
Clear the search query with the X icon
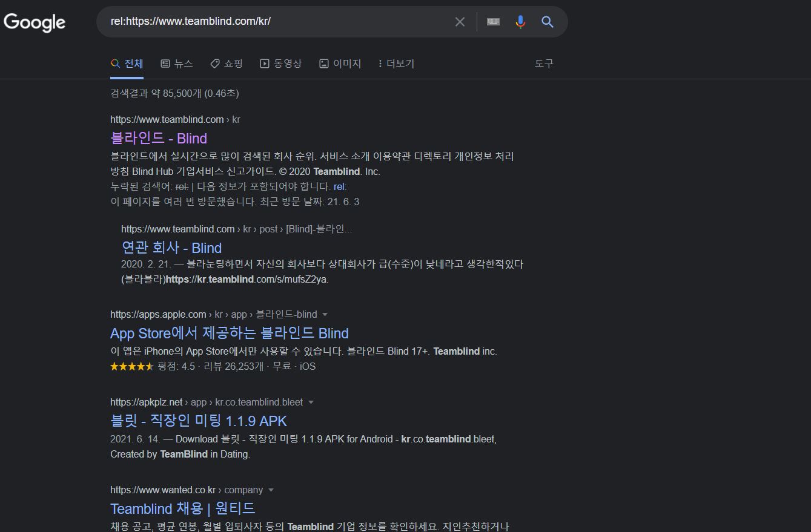coord(460,22)
